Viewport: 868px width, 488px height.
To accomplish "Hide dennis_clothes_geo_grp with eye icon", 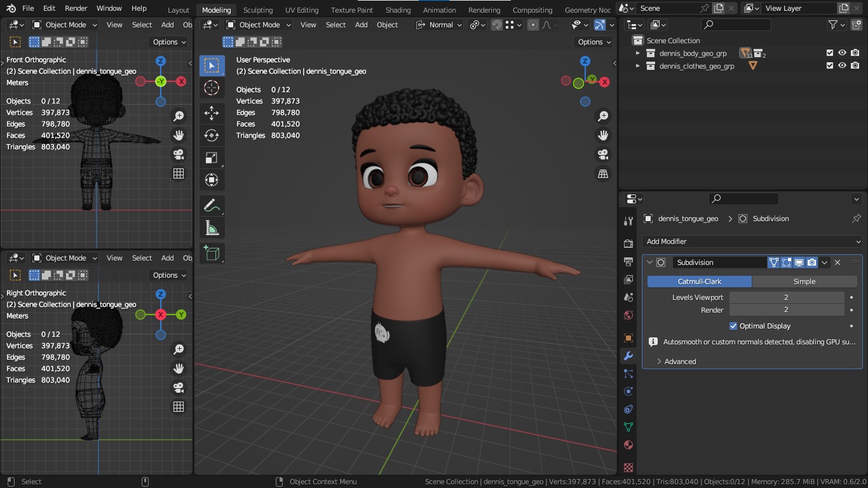I will 843,65.
